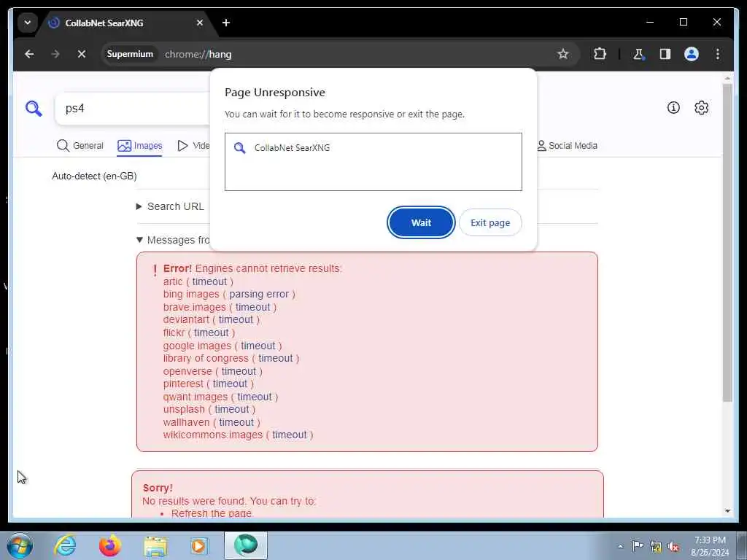Viewport: 747px width, 560px height.
Task: Click the library of congress link
Action: pos(206,358)
